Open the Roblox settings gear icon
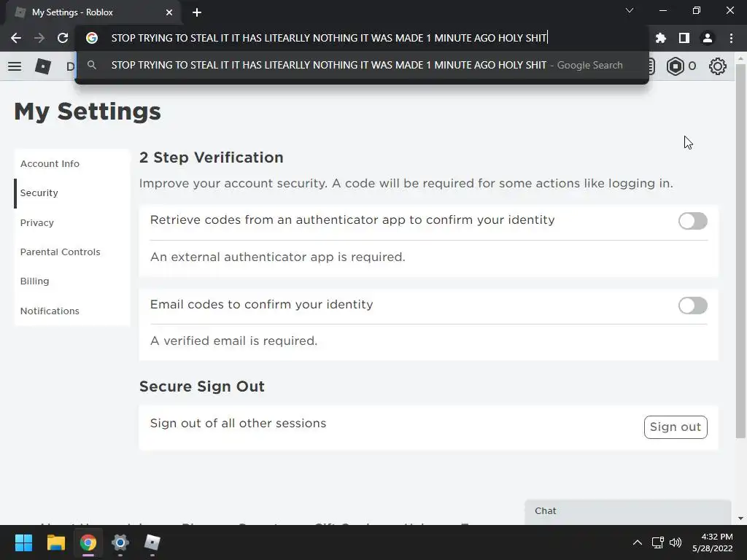The height and width of the screenshot is (560, 747). (x=718, y=66)
